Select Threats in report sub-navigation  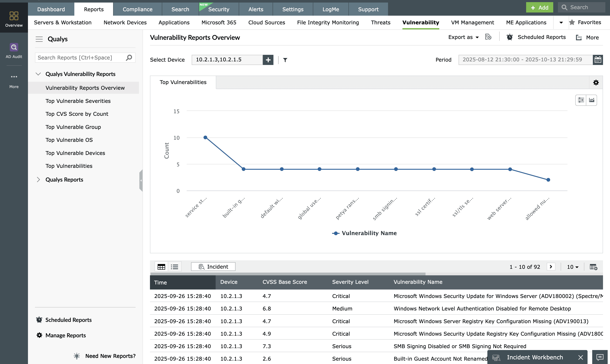pyautogui.click(x=380, y=23)
